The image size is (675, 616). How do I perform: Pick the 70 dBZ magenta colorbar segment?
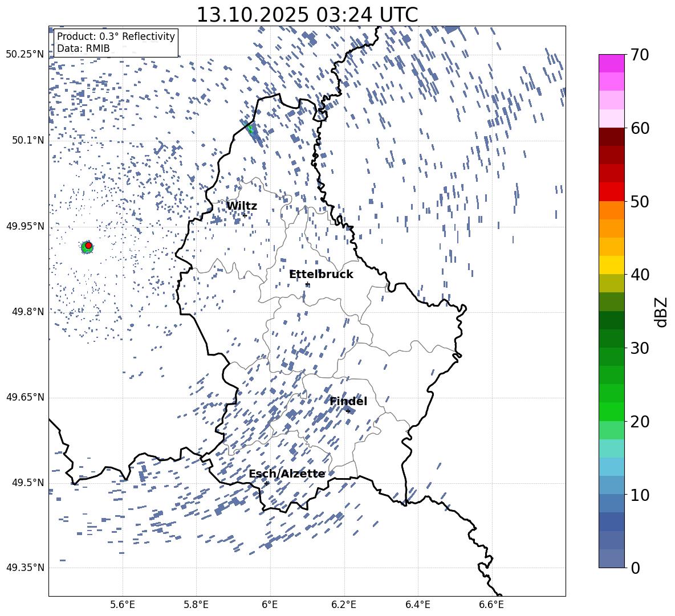point(611,63)
